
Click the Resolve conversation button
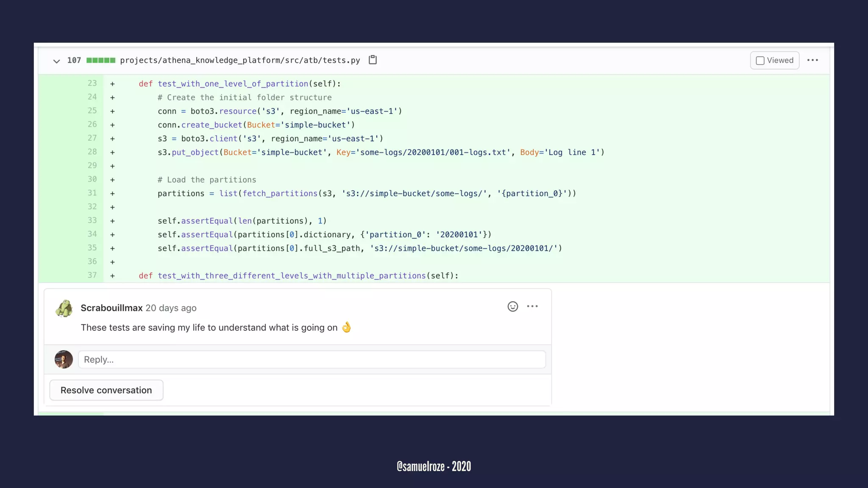[106, 390]
